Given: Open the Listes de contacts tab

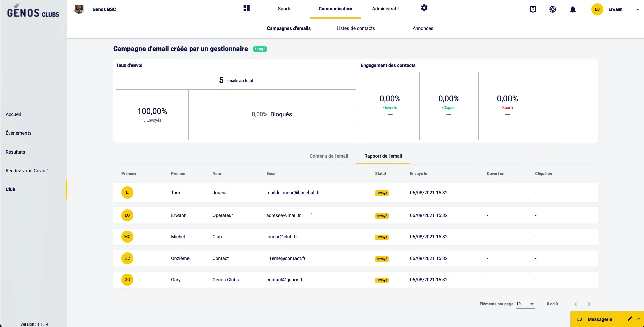Looking at the screenshot, I should click(x=356, y=28).
